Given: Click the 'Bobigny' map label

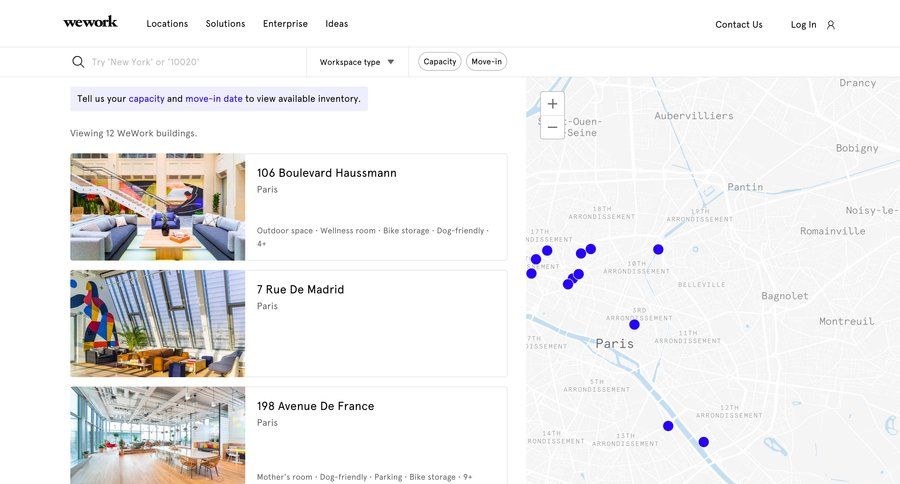Looking at the screenshot, I should tap(857, 148).
